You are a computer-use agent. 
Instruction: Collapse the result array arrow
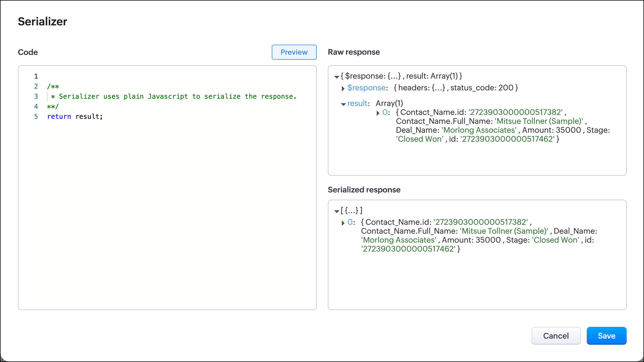(x=343, y=104)
